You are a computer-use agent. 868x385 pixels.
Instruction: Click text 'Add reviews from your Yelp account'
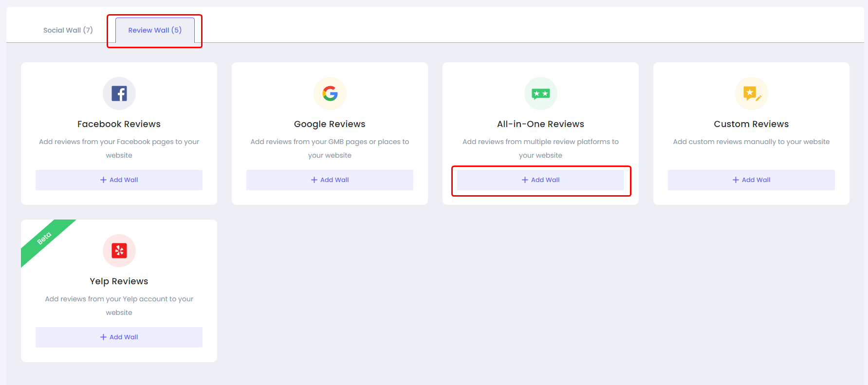(106, 299)
